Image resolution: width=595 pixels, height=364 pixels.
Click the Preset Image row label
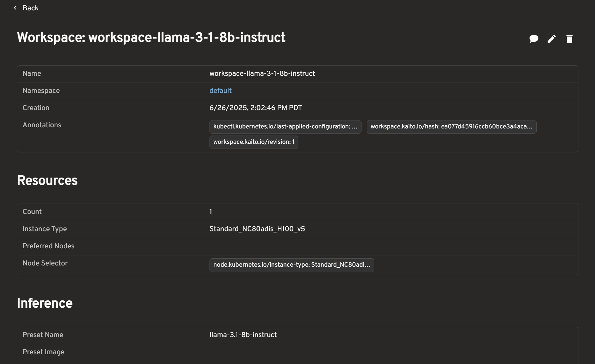click(43, 352)
